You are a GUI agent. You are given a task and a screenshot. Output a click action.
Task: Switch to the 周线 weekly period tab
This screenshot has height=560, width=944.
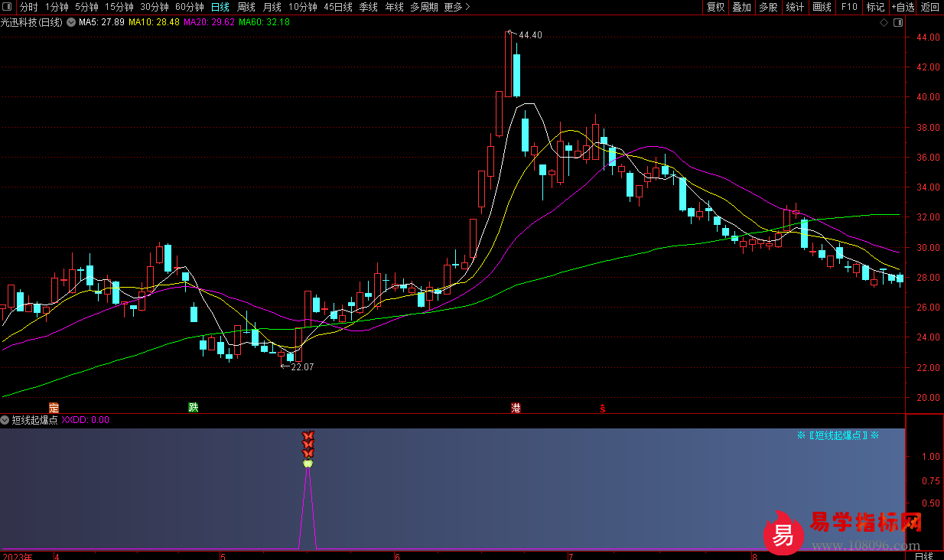246,7
